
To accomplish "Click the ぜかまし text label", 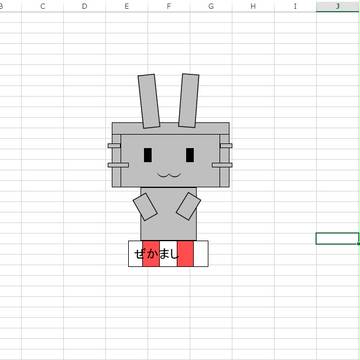I will click(x=156, y=254).
